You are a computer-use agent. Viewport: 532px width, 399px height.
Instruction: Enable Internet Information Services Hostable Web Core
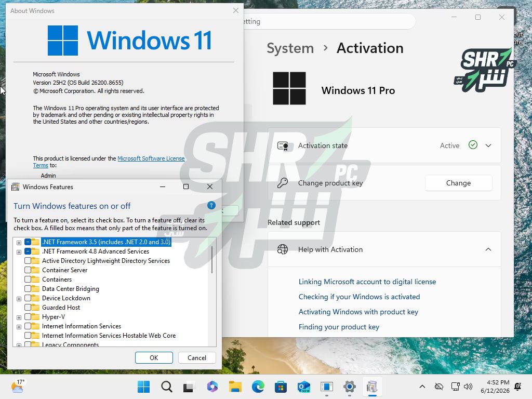(x=28, y=335)
